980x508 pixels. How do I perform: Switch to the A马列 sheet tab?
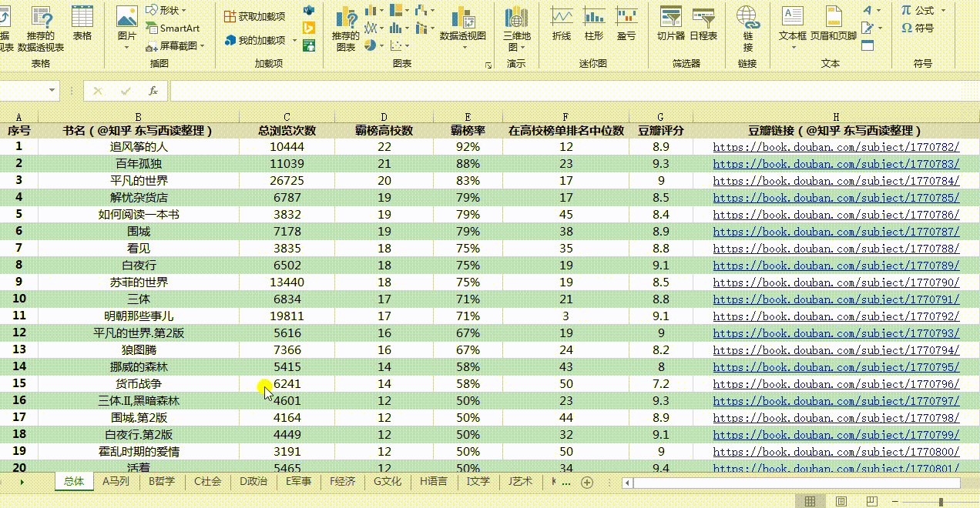pyautogui.click(x=116, y=482)
